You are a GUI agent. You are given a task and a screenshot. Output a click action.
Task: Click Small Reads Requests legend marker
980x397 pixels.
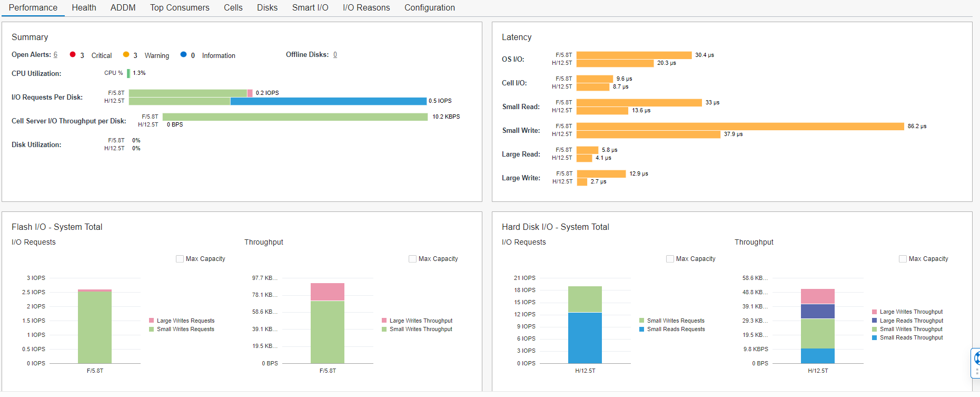point(642,330)
